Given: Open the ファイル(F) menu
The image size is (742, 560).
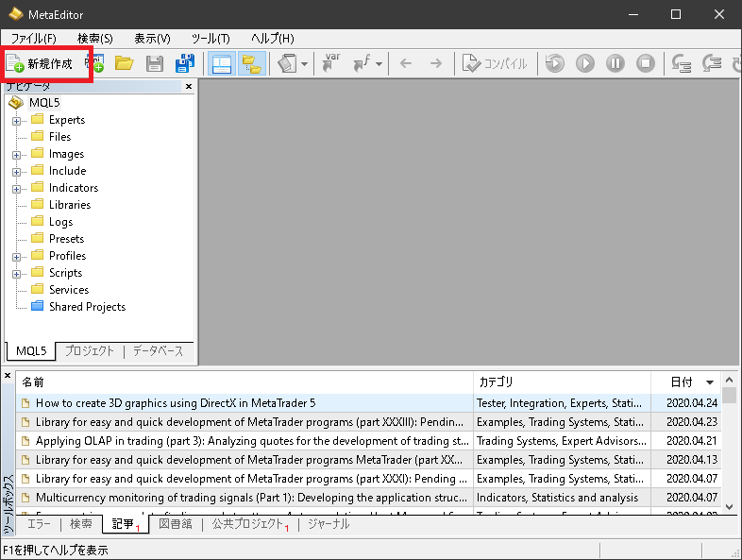Looking at the screenshot, I should [x=34, y=39].
